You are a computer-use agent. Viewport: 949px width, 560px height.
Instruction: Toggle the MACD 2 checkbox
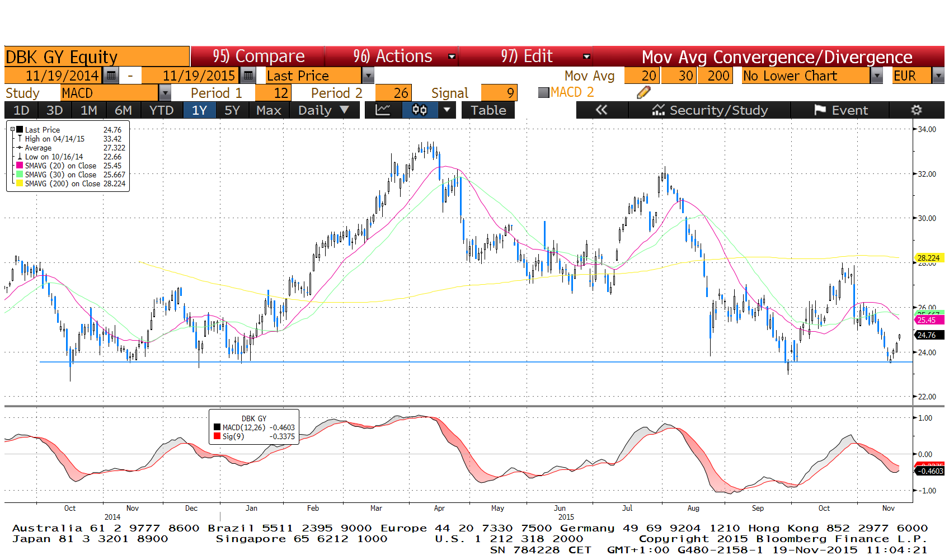pos(543,92)
